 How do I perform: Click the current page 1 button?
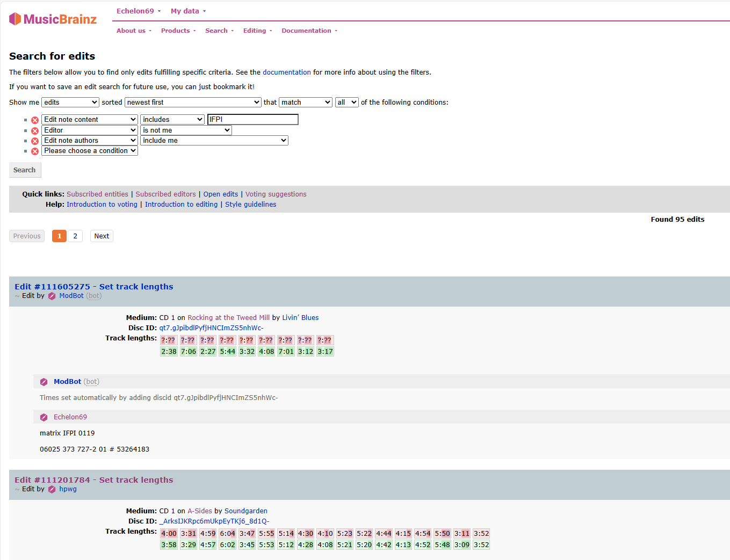(x=59, y=236)
